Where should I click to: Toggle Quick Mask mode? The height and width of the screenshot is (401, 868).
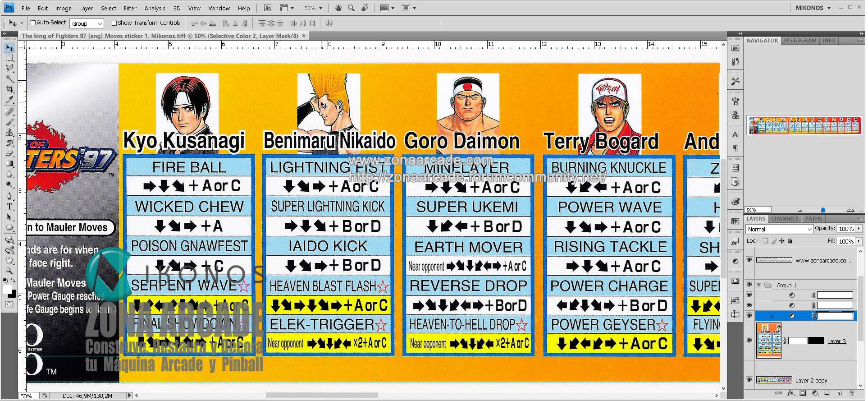click(9, 304)
